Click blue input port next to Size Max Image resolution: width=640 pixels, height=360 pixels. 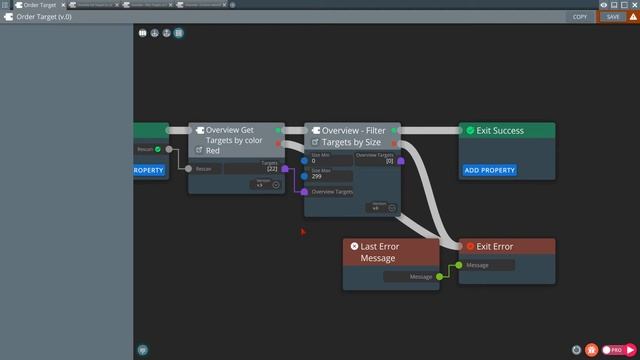[304, 176]
